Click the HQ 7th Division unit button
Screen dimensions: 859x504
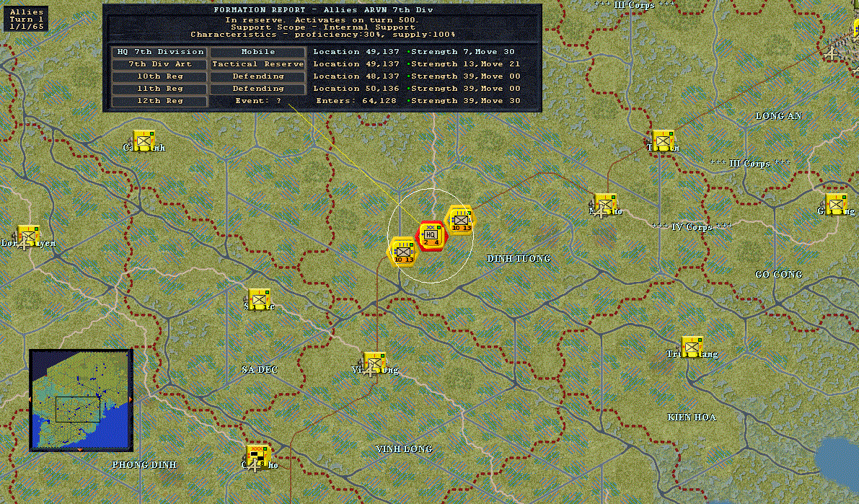[x=159, y=51]
